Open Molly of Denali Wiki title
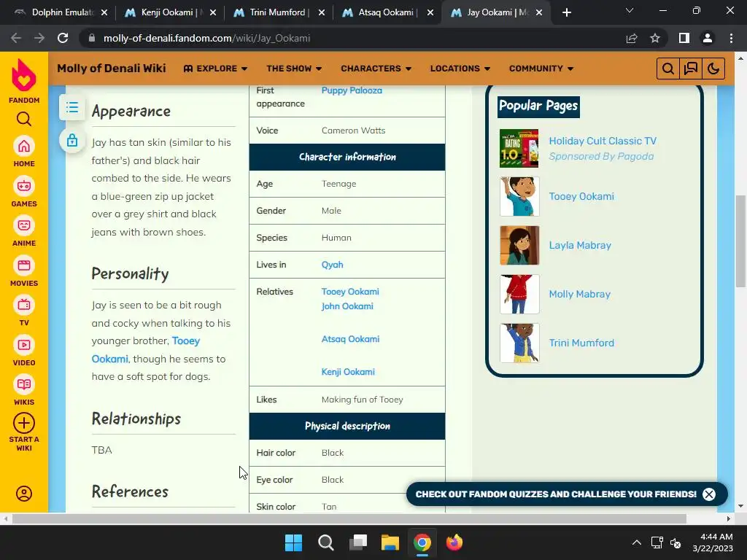Image resolution: width=747 pixels, height=560 pixels. (112, 69)
